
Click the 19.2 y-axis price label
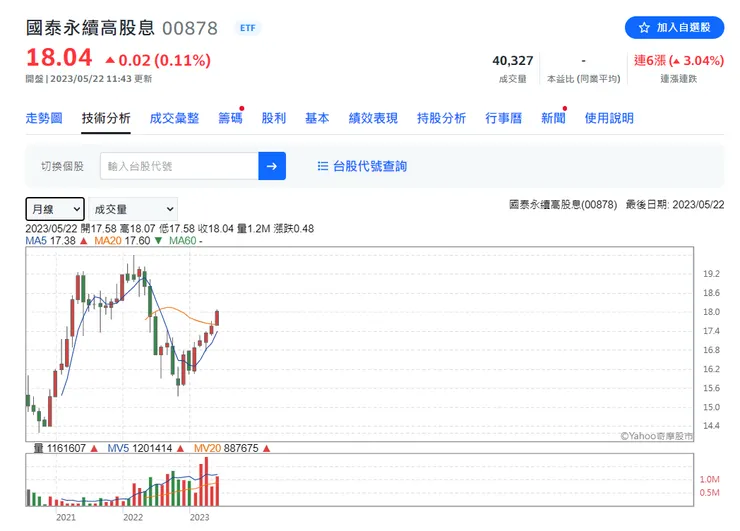click(x=711, y=274)
